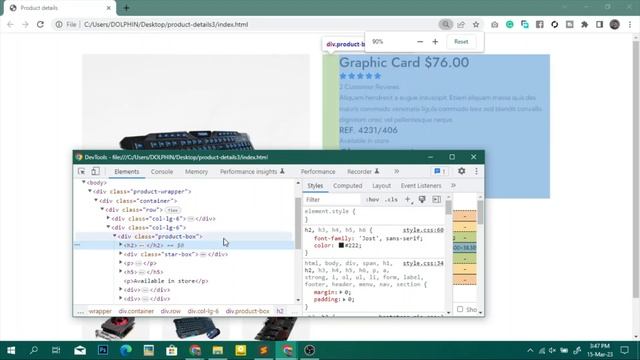Open the rendering emulation paintbrush in Styles toolbar
The height and width of the screenshot is (360, 640).
pos(422,199)
